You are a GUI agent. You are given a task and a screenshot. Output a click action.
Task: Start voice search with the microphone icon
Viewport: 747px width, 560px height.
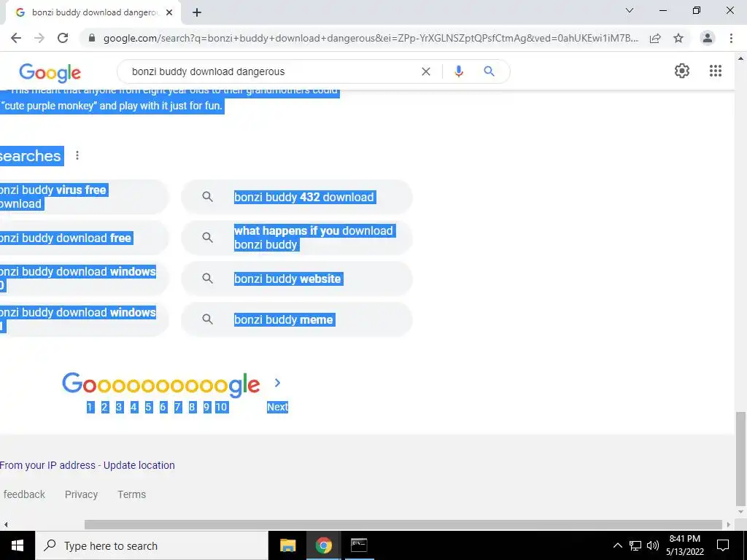[459, 71]
